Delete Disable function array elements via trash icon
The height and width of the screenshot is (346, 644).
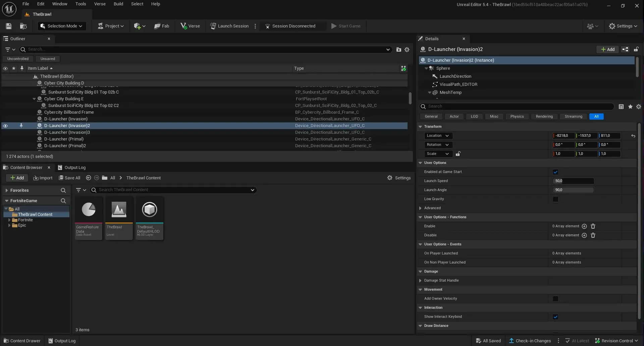pyautogui.click(x=593, y=235)
